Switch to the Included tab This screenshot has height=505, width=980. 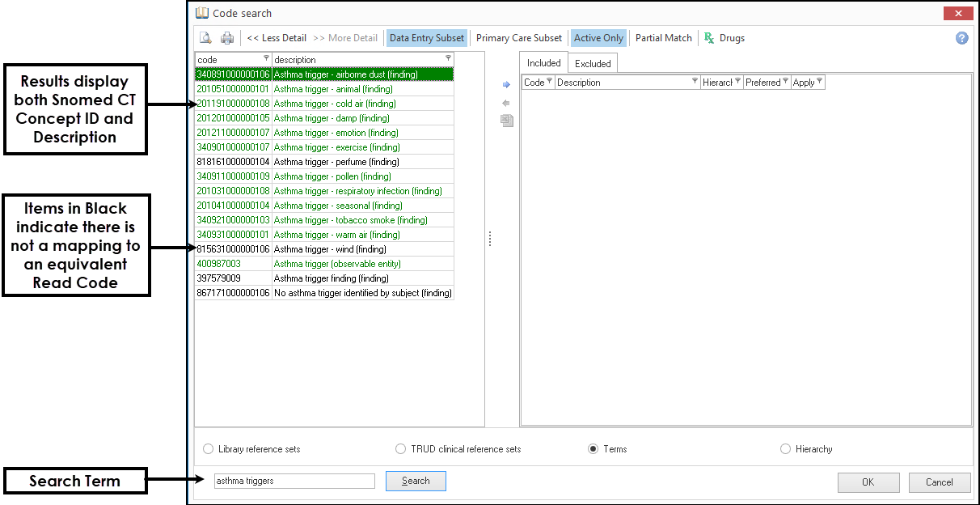[x=544, y=63]
